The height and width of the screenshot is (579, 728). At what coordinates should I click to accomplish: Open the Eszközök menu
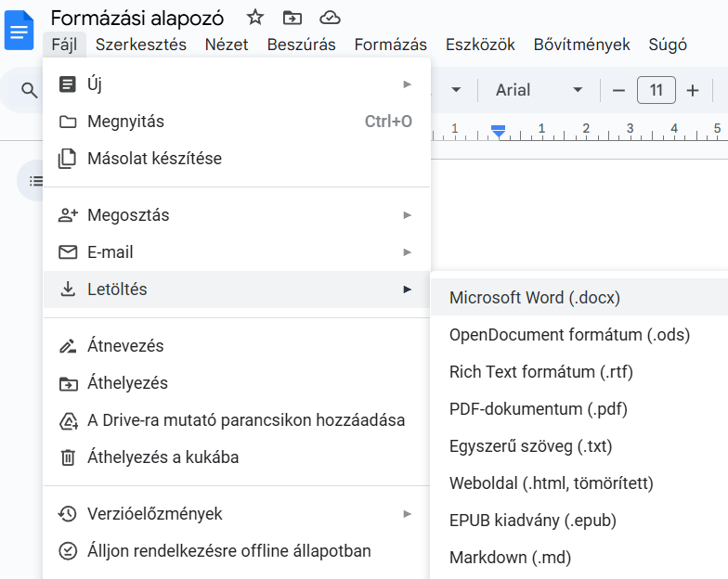[480, 45]
